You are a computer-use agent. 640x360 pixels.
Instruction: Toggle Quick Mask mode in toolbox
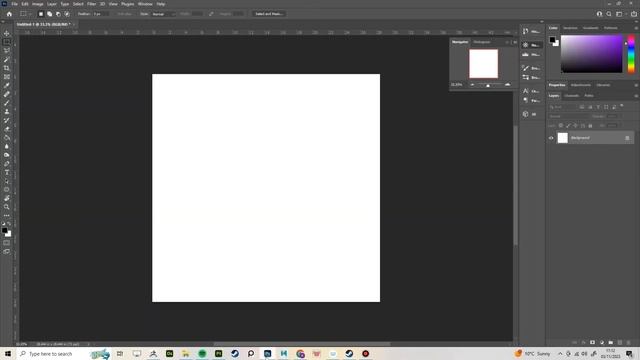click(x=7, y=243)
